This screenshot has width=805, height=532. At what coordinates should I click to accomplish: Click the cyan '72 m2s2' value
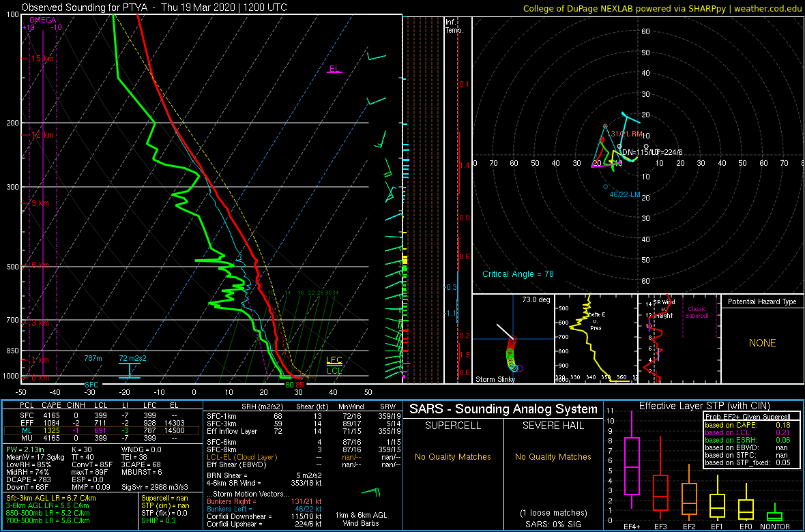(x=132, y=357)
